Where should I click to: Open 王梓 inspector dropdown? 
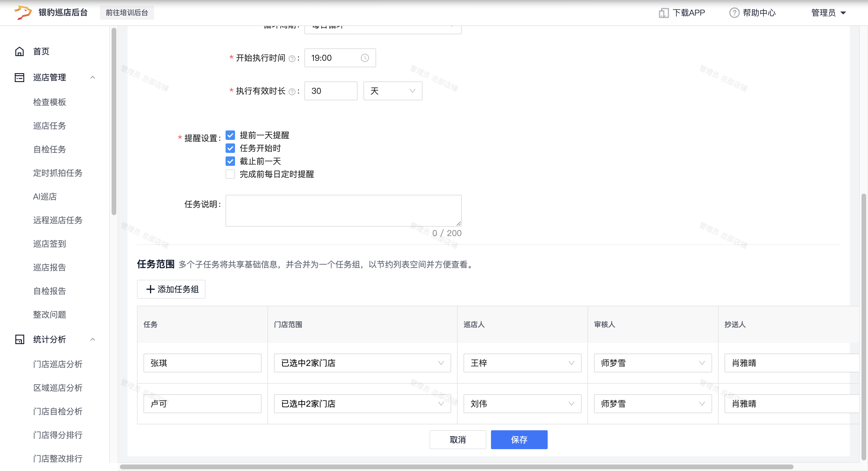[522, 363]
